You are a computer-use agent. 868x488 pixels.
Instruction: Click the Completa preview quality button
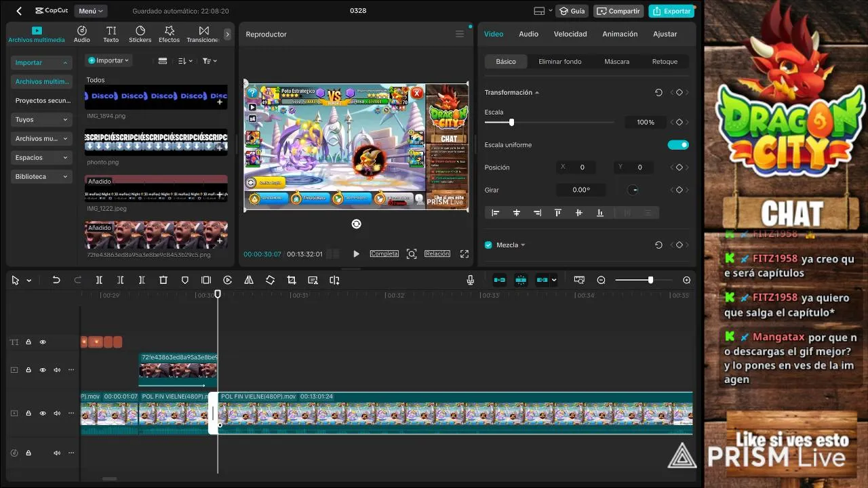384,253
